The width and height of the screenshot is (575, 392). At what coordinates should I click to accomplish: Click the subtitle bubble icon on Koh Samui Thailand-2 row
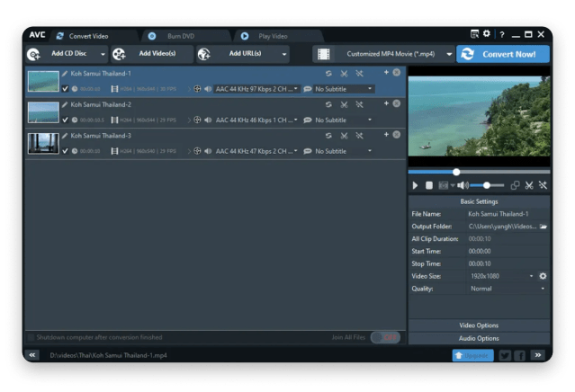pyautogui.click(x=308, y=120)
